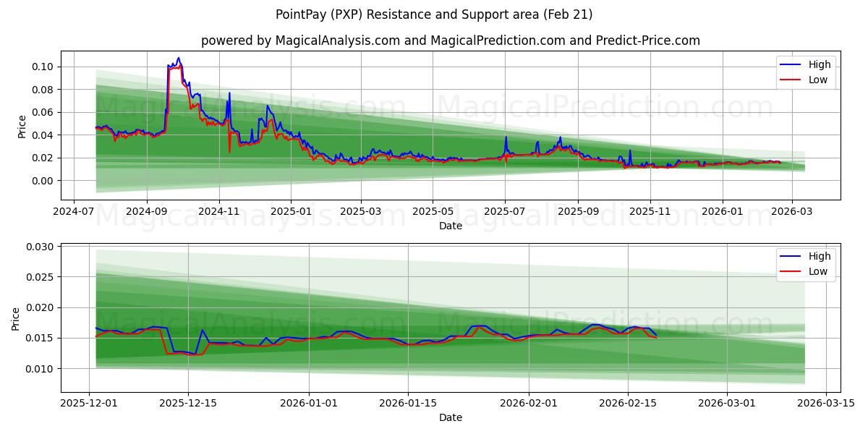Screen dimensions: 868x434
Task: Click the '2026-01-01' tick label on the bottom chart
Action: [309, 404]
